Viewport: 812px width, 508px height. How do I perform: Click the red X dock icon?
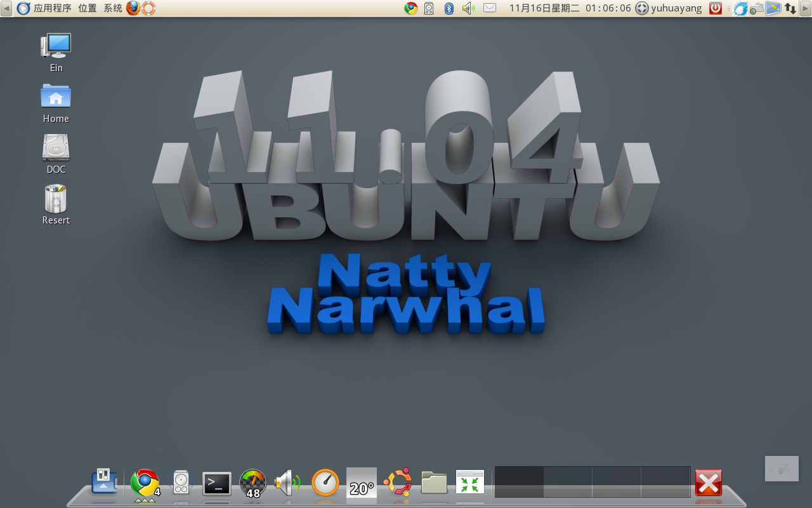709,483
